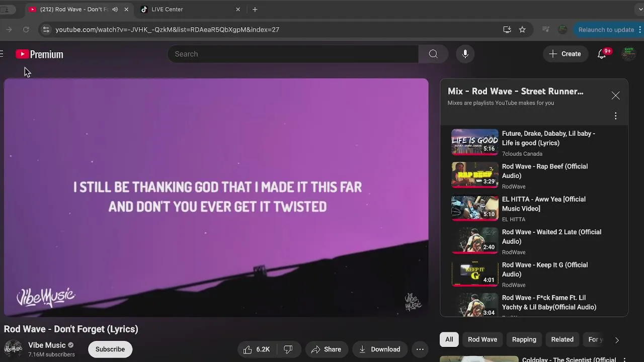This screenshot has height=362, width=644.
Task: Click the browser address bar URL
Action: click(x=167, y=30)
